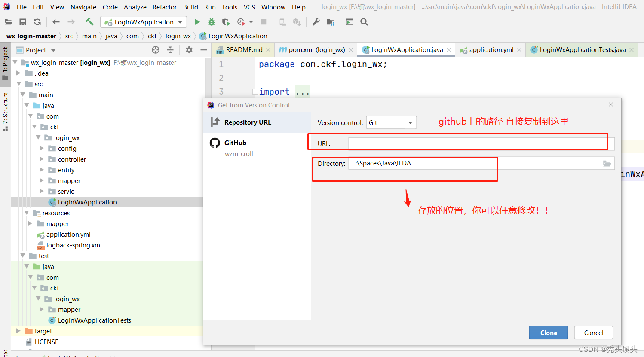Navigate back with the left arrow icon
644x357 pixels.
click(x=56, y=22)
